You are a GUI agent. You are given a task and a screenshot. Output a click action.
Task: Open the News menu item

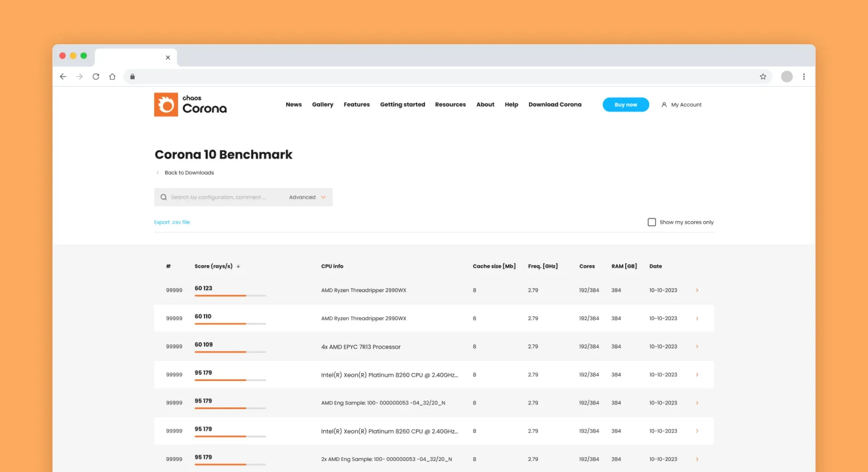tap(294, 104)
